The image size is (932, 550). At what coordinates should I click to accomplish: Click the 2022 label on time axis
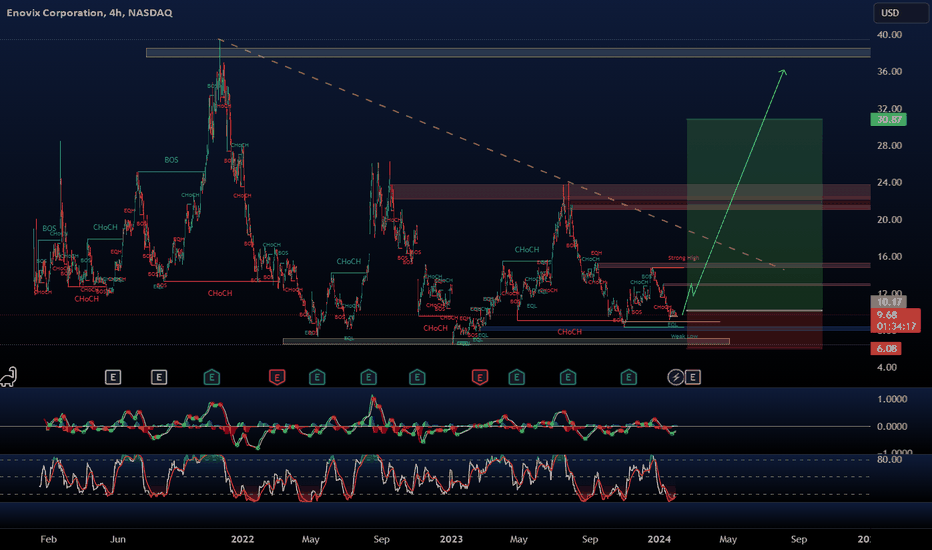[243, 539]
